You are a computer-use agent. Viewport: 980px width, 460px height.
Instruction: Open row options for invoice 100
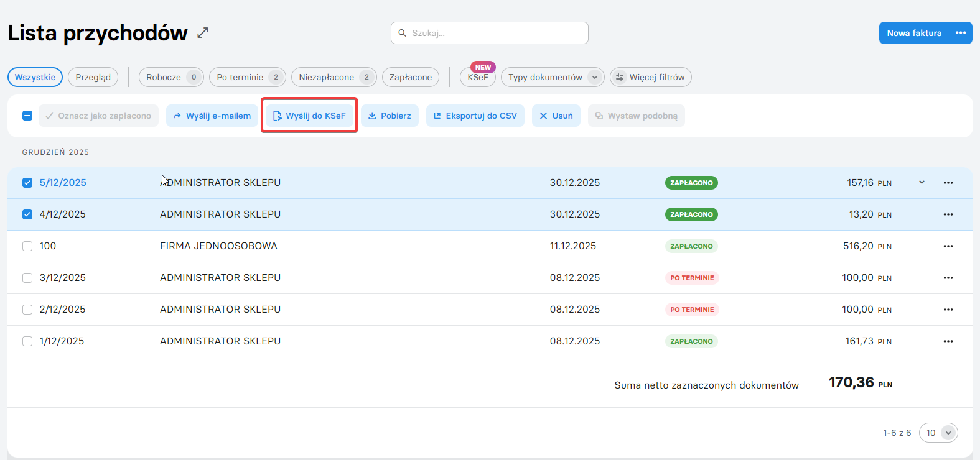click(x=948, y=246)
